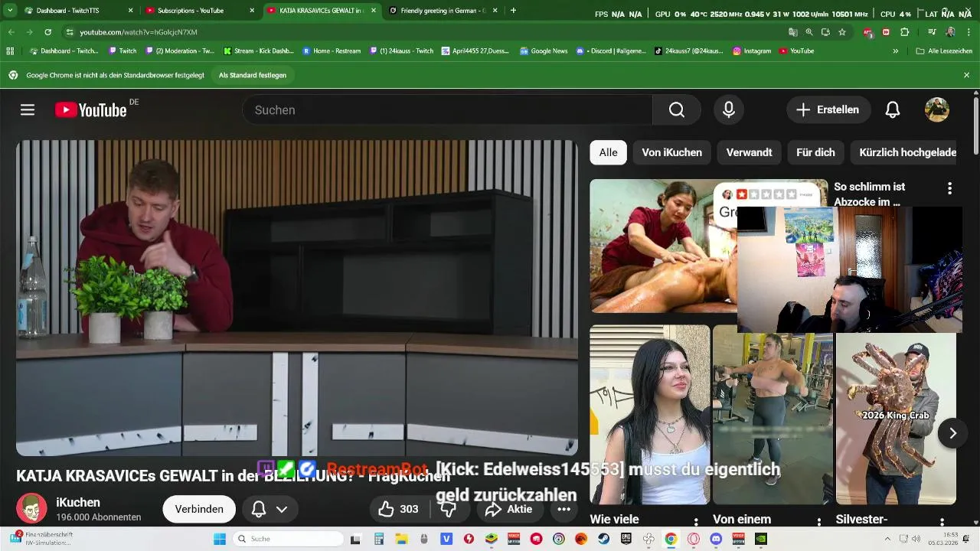Viewport: 980px width, 551px height.
Task: Open Chrome extensions puzzle icon
Action: (905, 32)
